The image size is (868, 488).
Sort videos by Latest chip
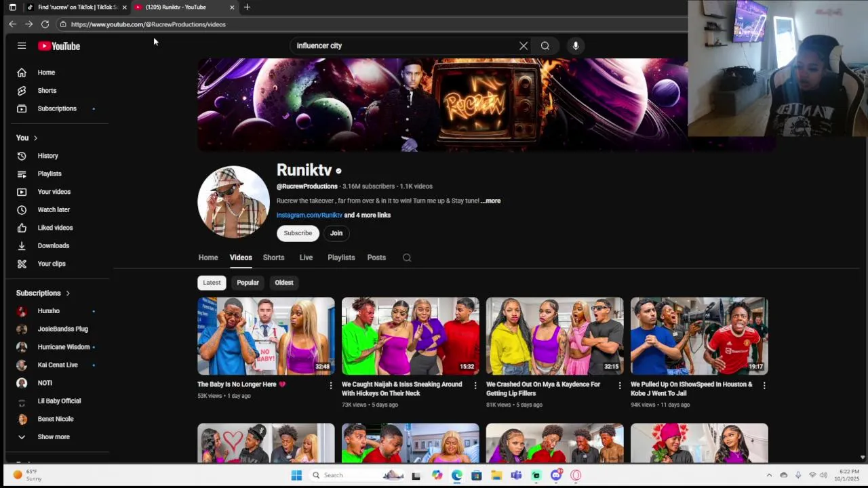212,283
